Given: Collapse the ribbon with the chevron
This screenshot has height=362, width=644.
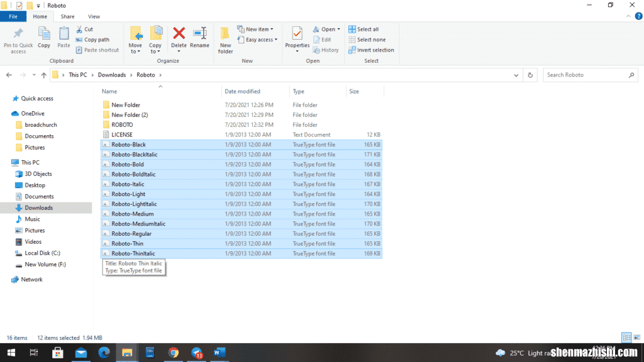Looking at the screenshot, I should [628, 16].
